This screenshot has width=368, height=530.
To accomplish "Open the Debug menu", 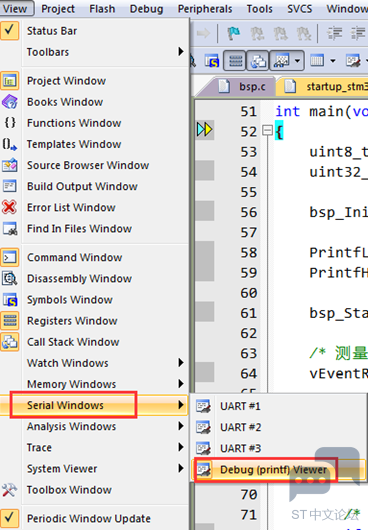I will click(146, 9).
